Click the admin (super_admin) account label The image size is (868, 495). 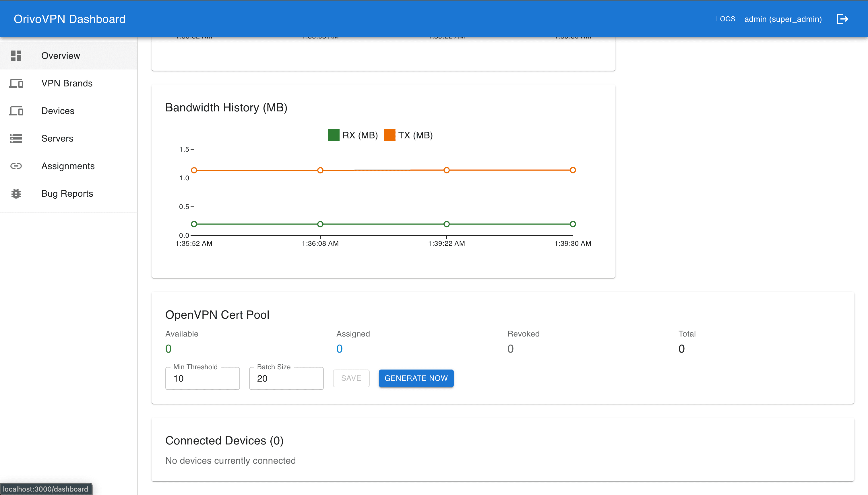[x=782, y=19]
